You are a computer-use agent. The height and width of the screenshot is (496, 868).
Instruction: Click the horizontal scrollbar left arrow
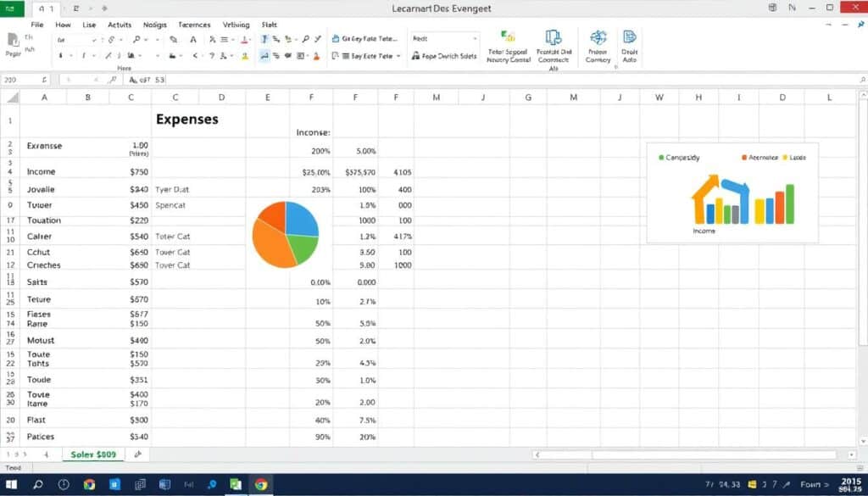(x=537, y=454)
